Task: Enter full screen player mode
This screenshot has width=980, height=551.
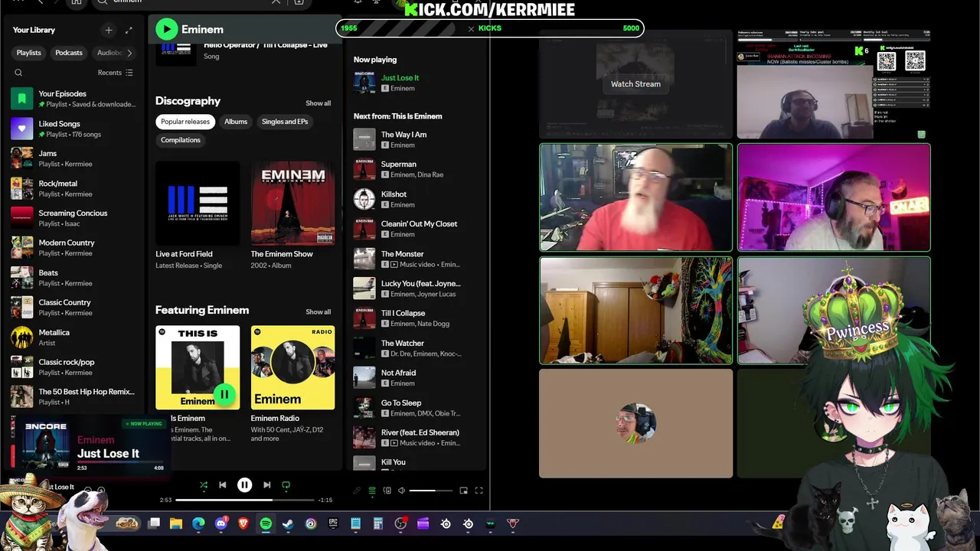Action: [x=479, y=491]
